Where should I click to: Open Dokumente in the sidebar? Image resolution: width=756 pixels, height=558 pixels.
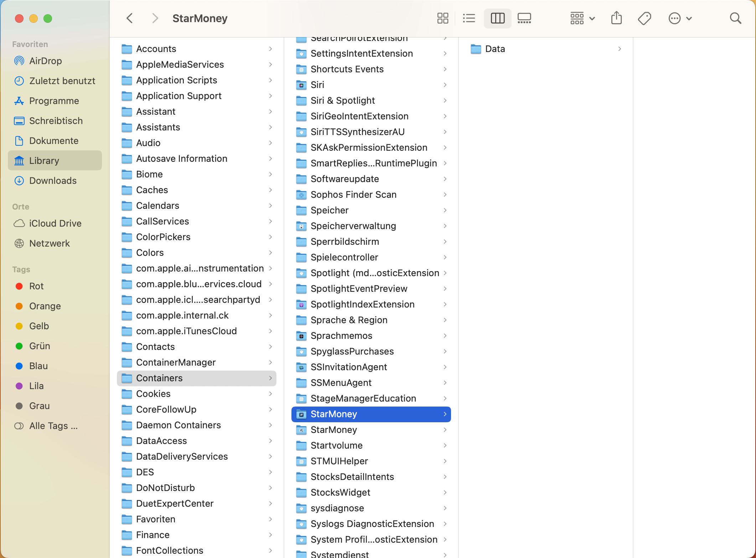point(55,141)
